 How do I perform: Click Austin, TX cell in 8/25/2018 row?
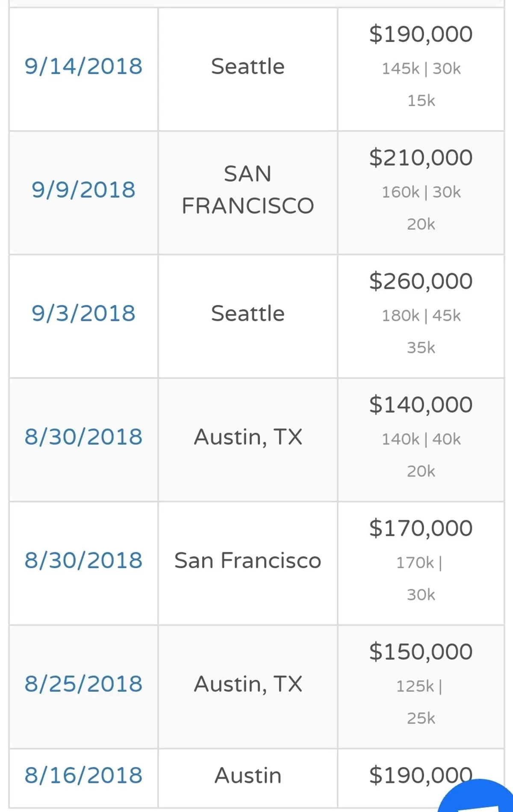(248, 684)
